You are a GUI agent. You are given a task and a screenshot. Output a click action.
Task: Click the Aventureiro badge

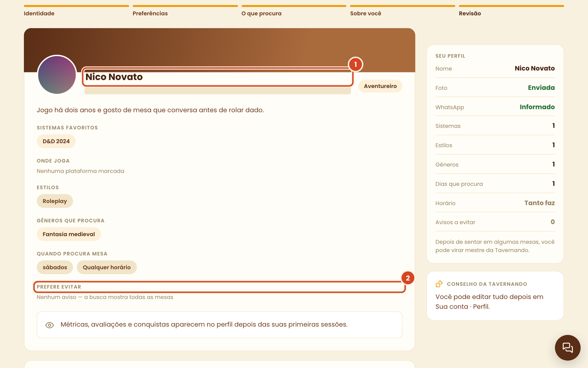pos(380,86)
